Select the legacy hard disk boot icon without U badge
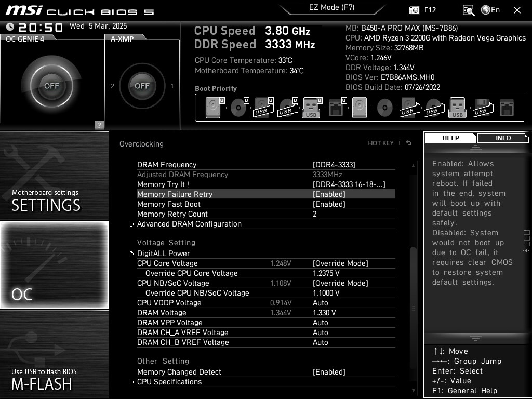532x399 pixels. pyautogui.click(x=360, y=108)
